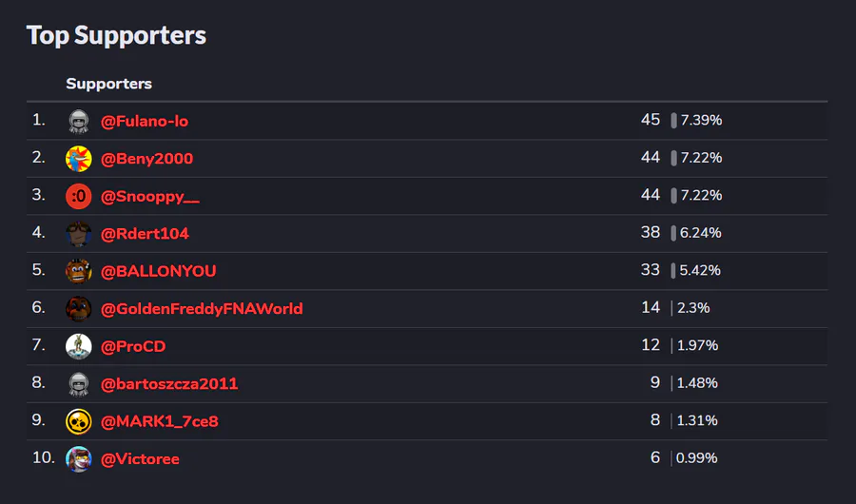Click the avatar for @BALLONYOU
The height and width of the screenshot is (504, 856).
click(78, 271)
